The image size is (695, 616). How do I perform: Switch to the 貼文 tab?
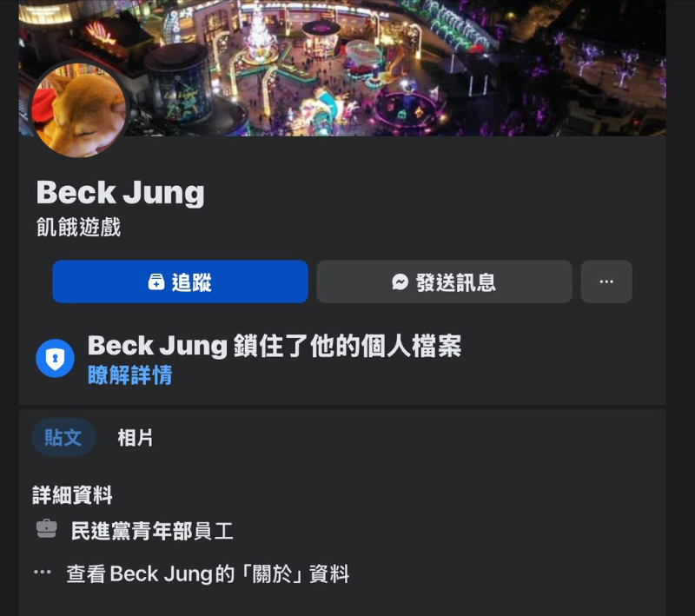(63, 437)
